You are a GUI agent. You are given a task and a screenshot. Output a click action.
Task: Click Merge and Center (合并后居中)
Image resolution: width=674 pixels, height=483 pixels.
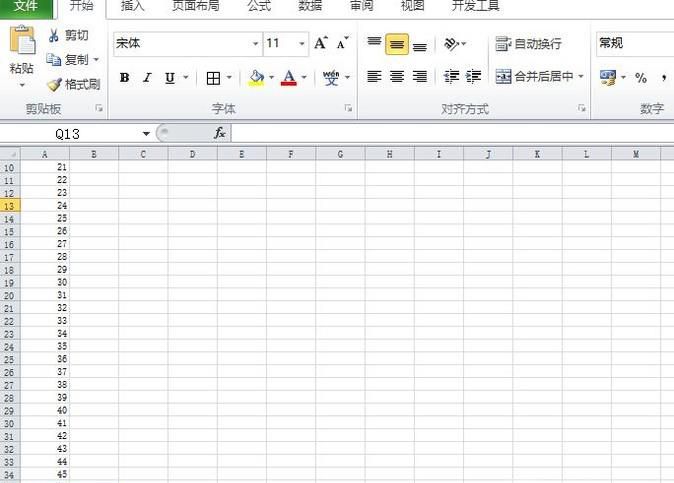[535, 77]
